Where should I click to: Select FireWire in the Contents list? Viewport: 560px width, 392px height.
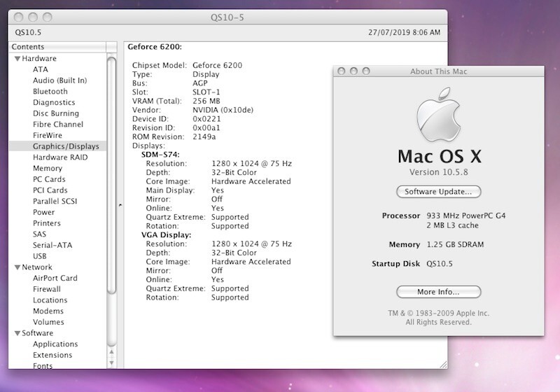point(48,135)
